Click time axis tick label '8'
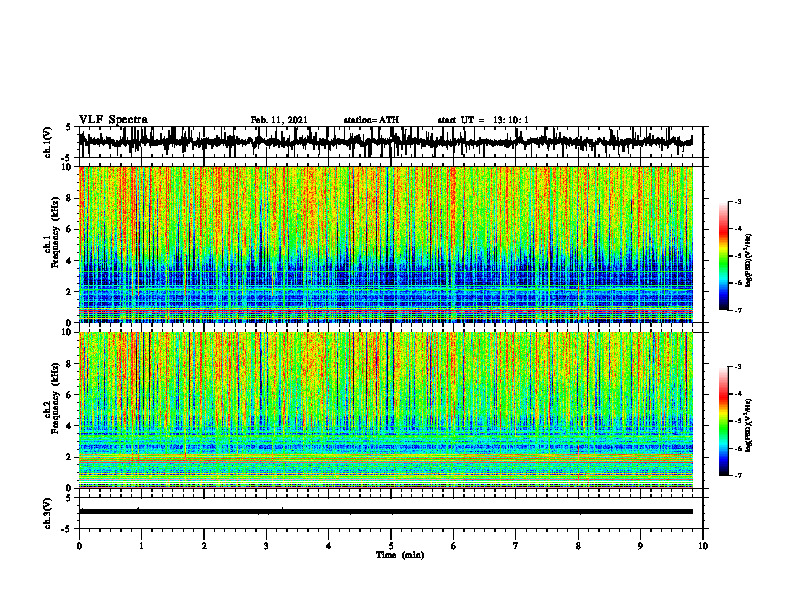Screen dimensions: 792x612 point(578,546)
